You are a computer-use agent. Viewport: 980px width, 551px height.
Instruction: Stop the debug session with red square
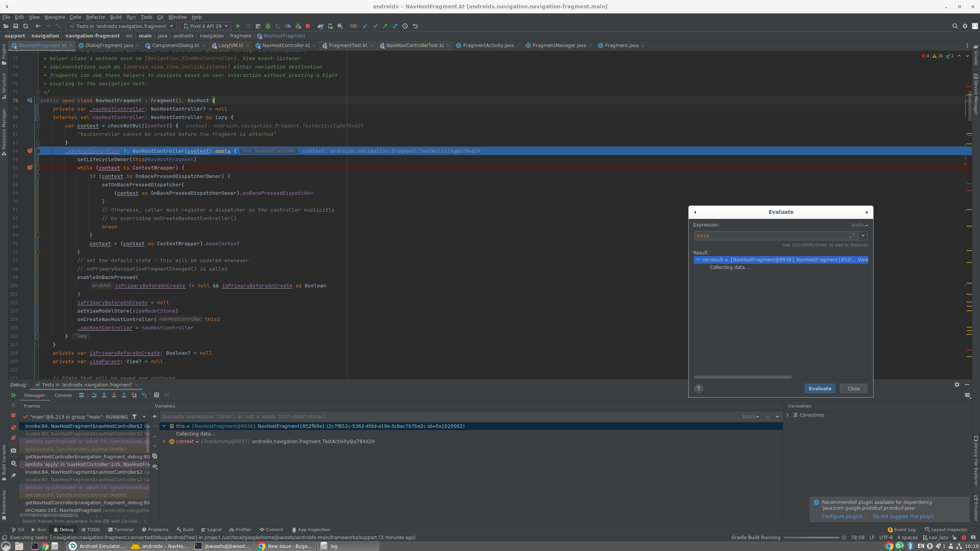[x=13, y=415]
